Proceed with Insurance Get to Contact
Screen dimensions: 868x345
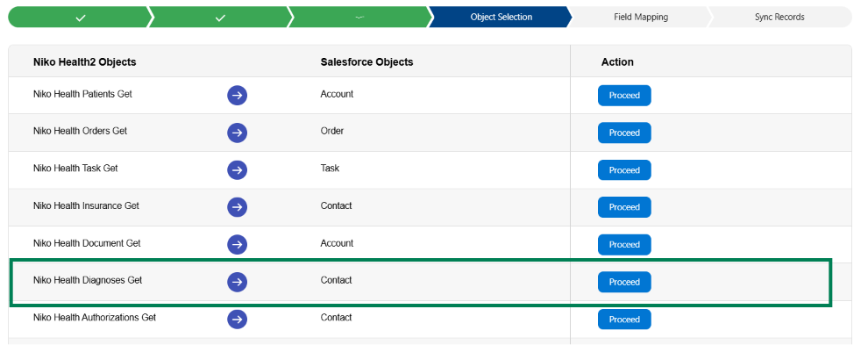coord(624,207)
